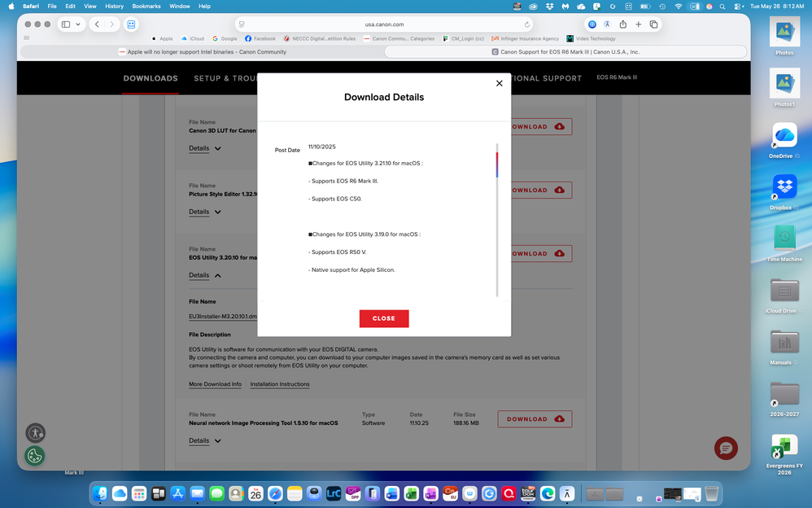Open Control Center in menu bar
This screenshot has height=508, width=812.
click(737, 7)
